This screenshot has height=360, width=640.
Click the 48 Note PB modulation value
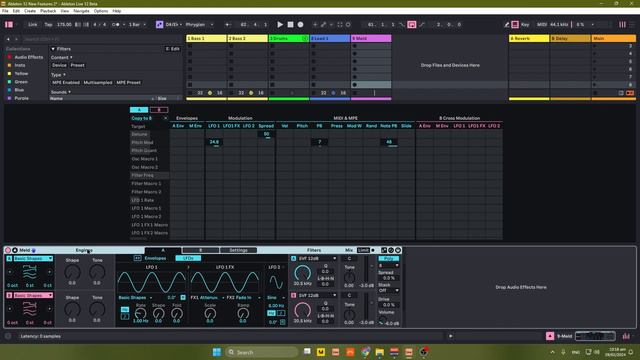click(389, 142)
